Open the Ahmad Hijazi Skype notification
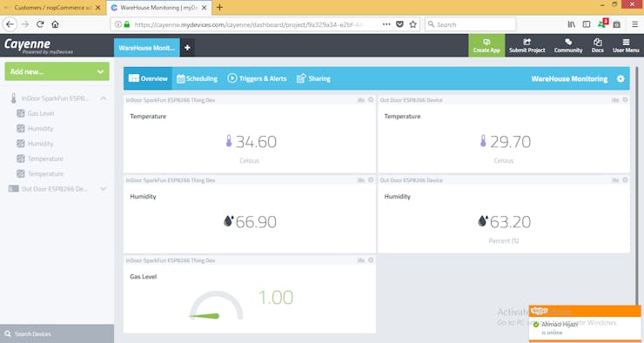Viewport: 644px width, 343px height. 585,323
